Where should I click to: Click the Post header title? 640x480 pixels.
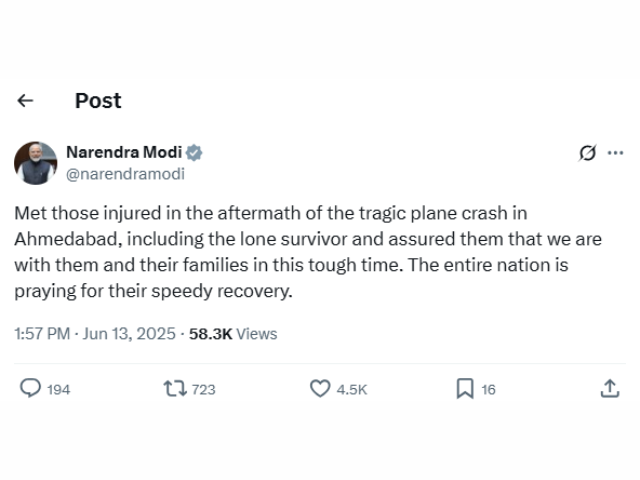coord(98,100)
